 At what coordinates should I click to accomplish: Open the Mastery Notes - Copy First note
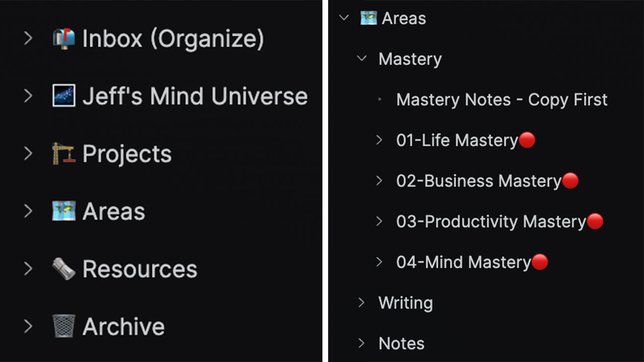click(502, 100)
